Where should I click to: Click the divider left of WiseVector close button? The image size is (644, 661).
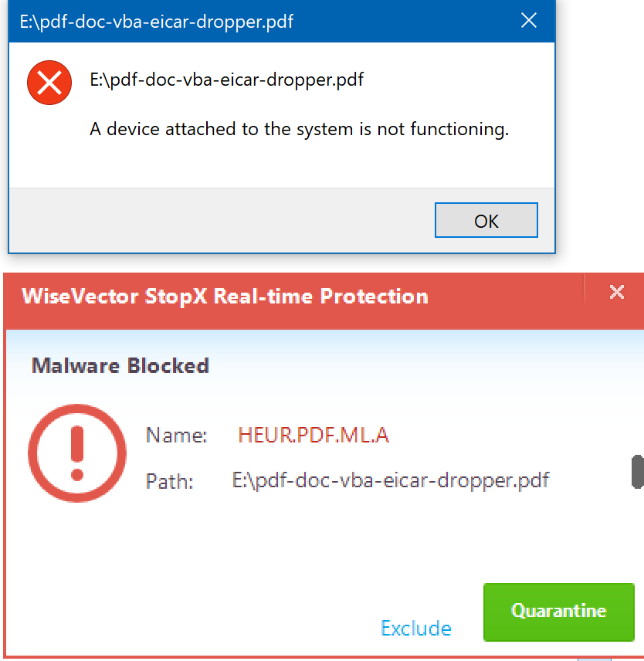click(x=585, y=292)
